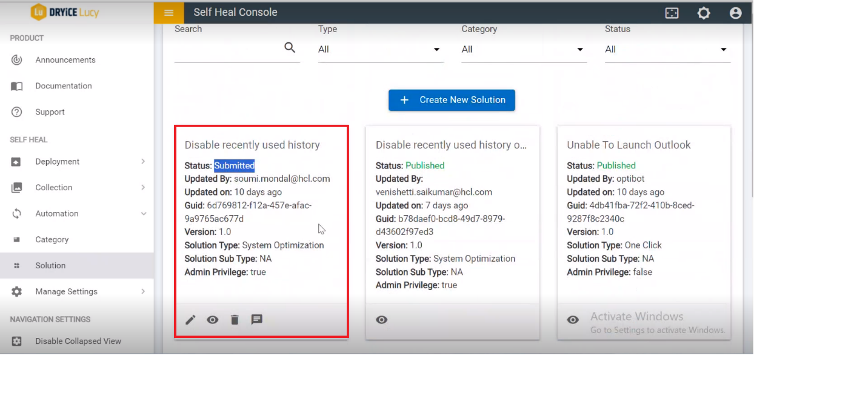The image size is (868, 413).
Task: Click the eye icon on 'Unable To Launch Outlook'
Action: pos(572,320)
